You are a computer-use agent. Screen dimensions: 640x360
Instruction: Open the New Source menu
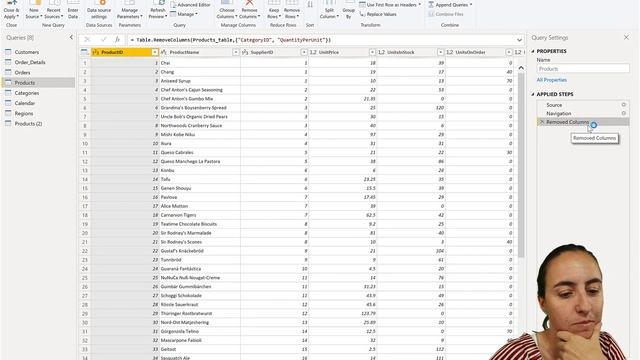33,10
